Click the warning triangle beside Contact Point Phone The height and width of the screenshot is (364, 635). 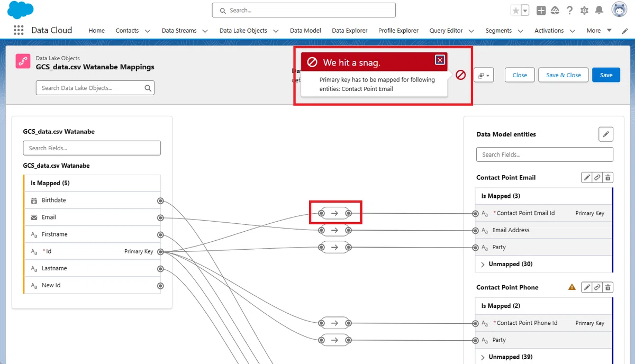click(571, 287)
